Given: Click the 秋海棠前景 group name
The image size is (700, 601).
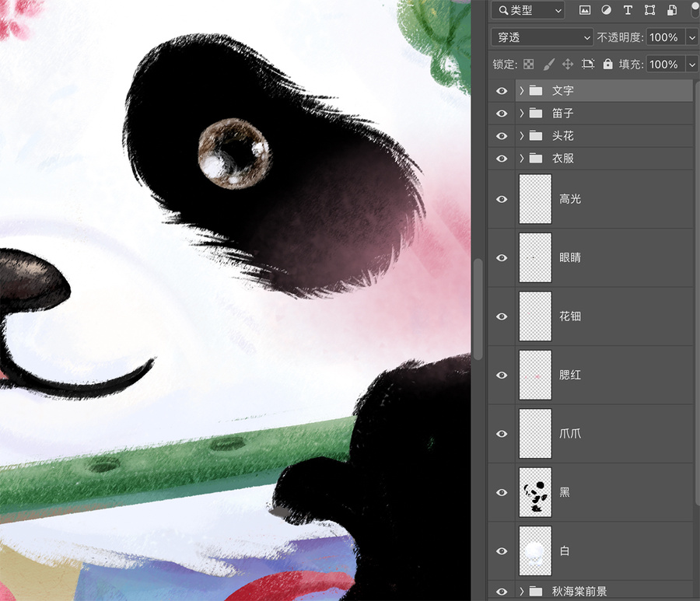Looking at the screenshot, I should pos(579,592).
